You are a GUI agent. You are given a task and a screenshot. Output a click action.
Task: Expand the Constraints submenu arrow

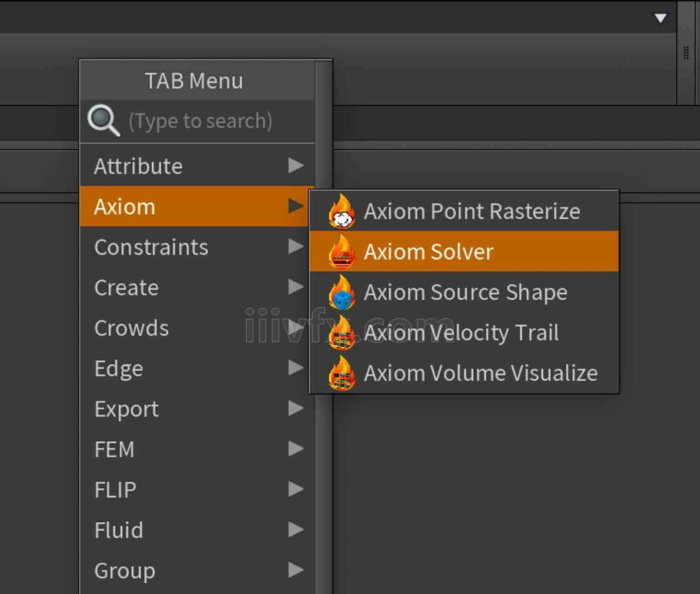[x=296, y=247]
